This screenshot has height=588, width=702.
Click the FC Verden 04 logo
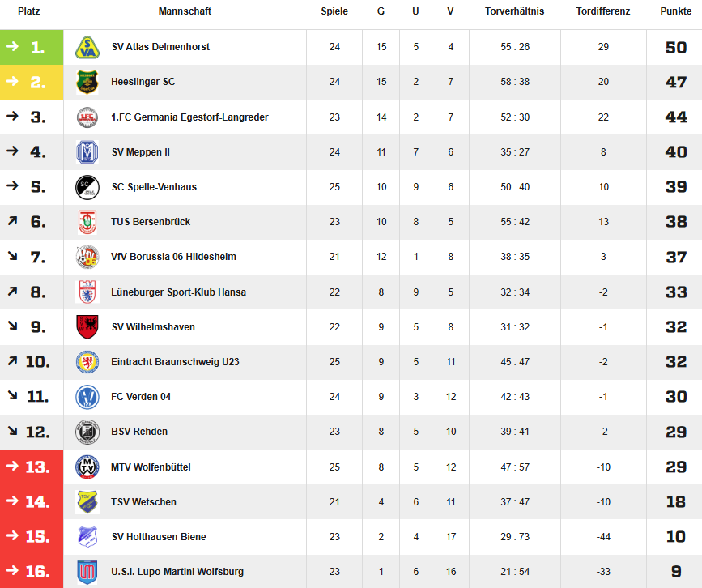click(x=87, y=397)
